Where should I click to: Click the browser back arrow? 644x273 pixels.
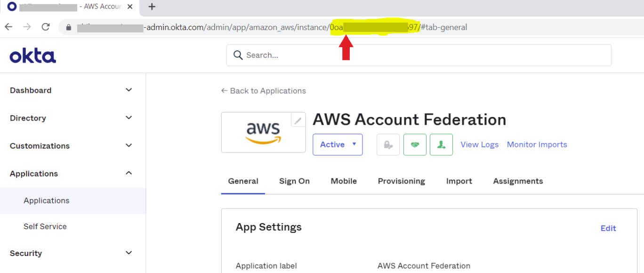[x=8, y=27]
